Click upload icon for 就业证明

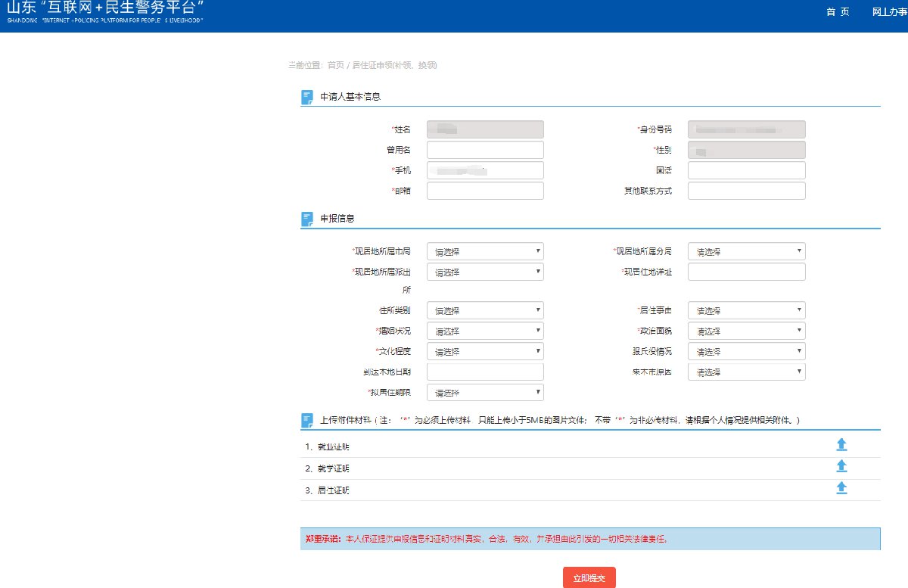click(x=841, y=445)
